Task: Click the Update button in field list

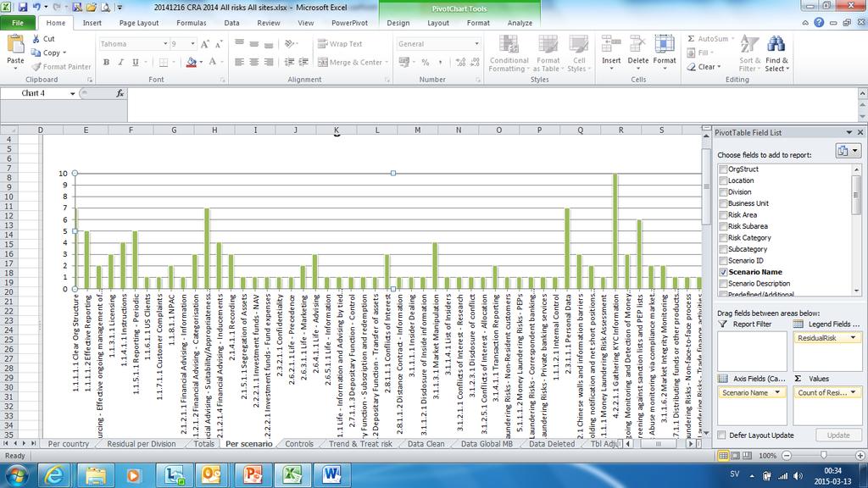Action: coord(838,435)
